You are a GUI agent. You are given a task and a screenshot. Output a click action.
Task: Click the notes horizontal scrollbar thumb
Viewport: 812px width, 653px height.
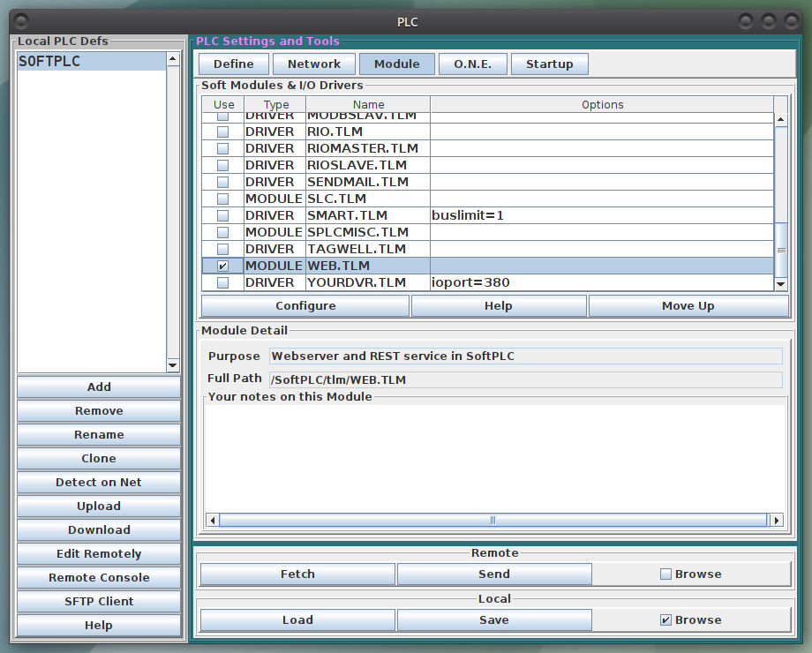493,520
